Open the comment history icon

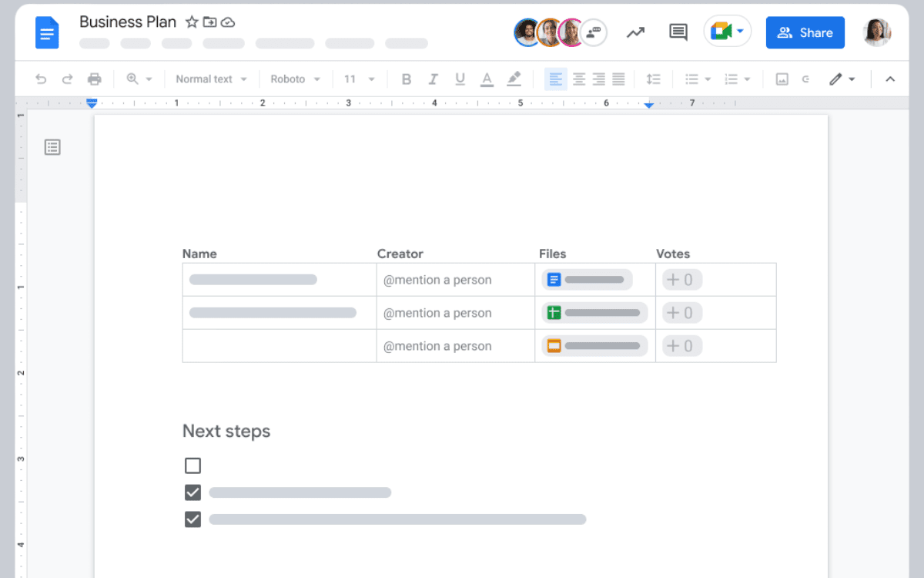click(x=678, y=32)
